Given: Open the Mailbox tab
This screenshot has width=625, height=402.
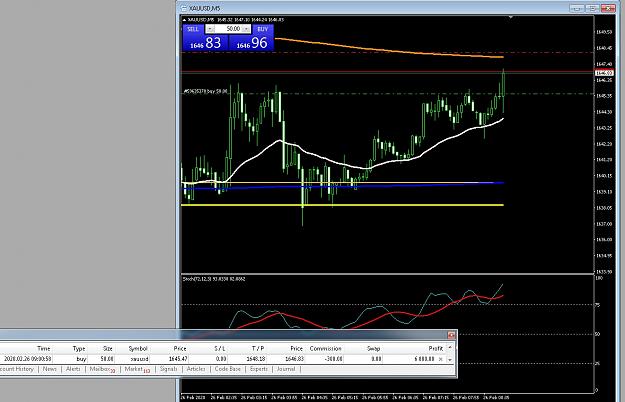Looking at the screenshot, I should [102, 369].
